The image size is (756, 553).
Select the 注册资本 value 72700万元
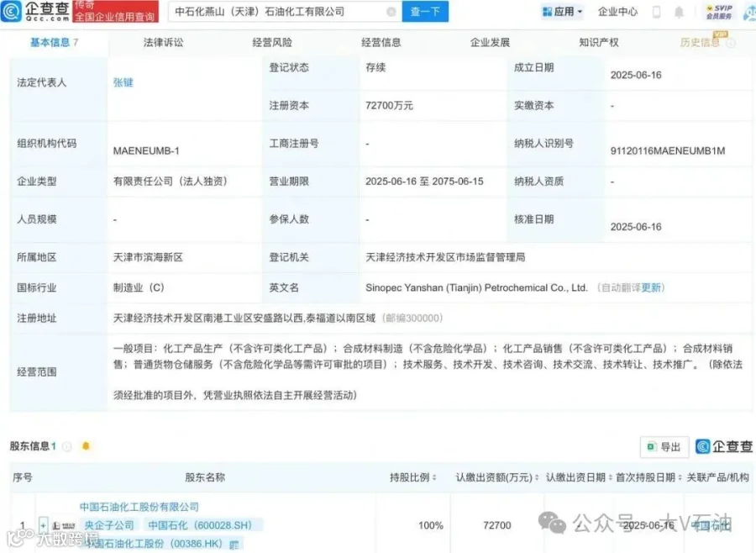[x=389, y=105]
